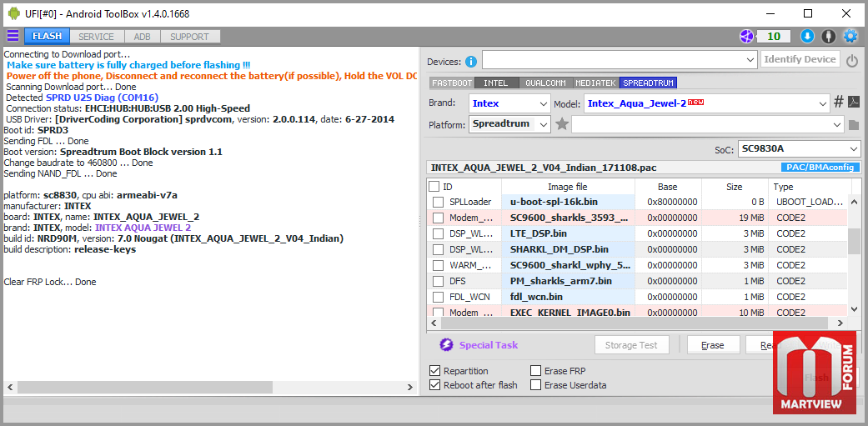Check the EXEC_KERNEL_IMAGE0.bin row checkbox
868x426 pixels.
point(438,312)
